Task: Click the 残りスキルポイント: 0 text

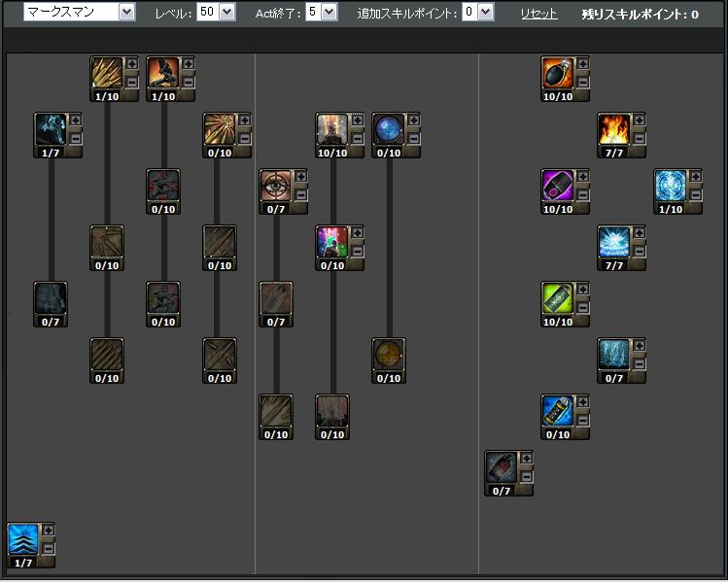Action: [x=640, y=15]
